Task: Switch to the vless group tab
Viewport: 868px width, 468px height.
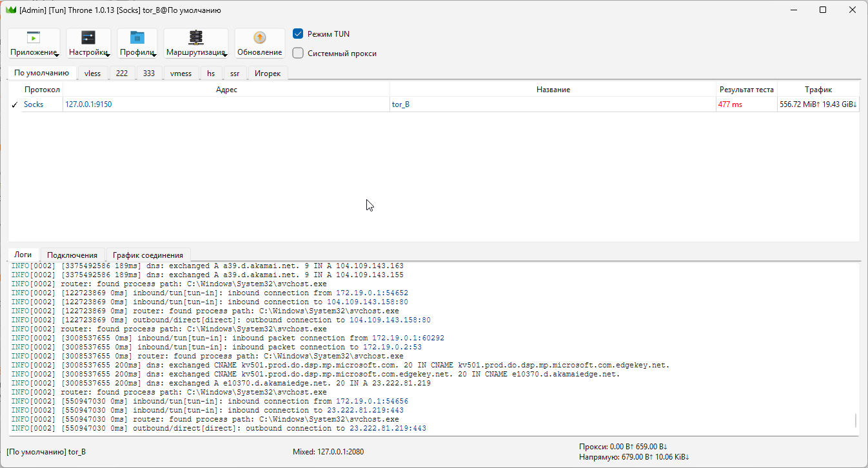Action: point(93,73)
